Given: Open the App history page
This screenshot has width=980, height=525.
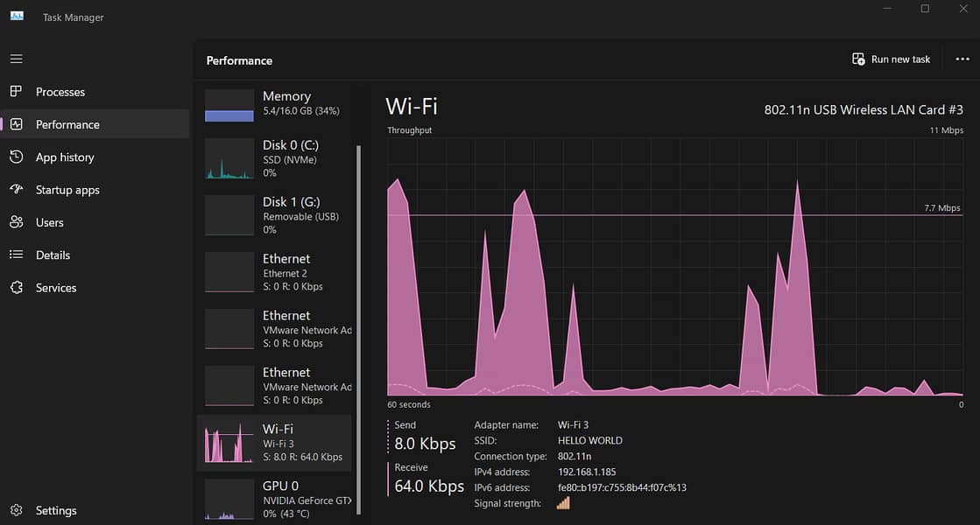Looking at the screenshot, I should point(65,157).
